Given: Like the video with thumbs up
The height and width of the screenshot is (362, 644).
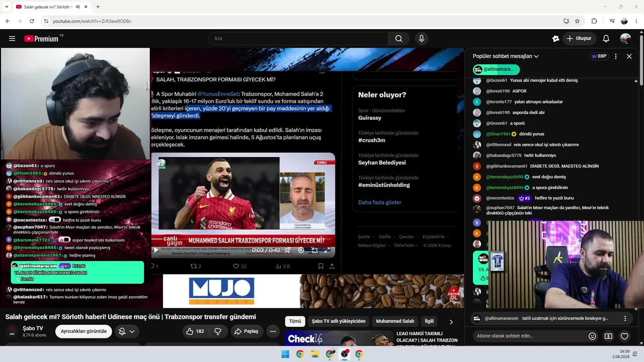Looking at the screenshot, I should click(x=195, y=331).
